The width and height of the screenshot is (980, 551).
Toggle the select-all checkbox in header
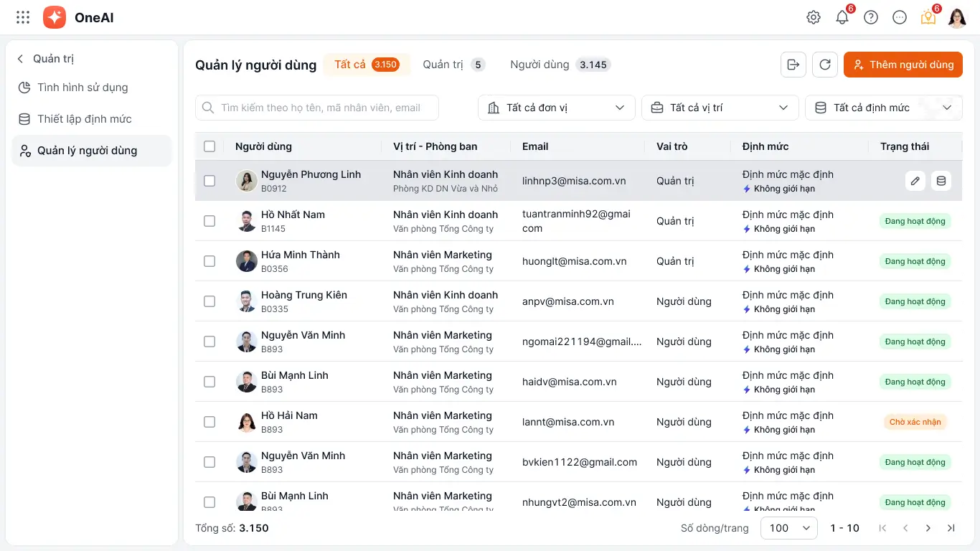[209, 146]
